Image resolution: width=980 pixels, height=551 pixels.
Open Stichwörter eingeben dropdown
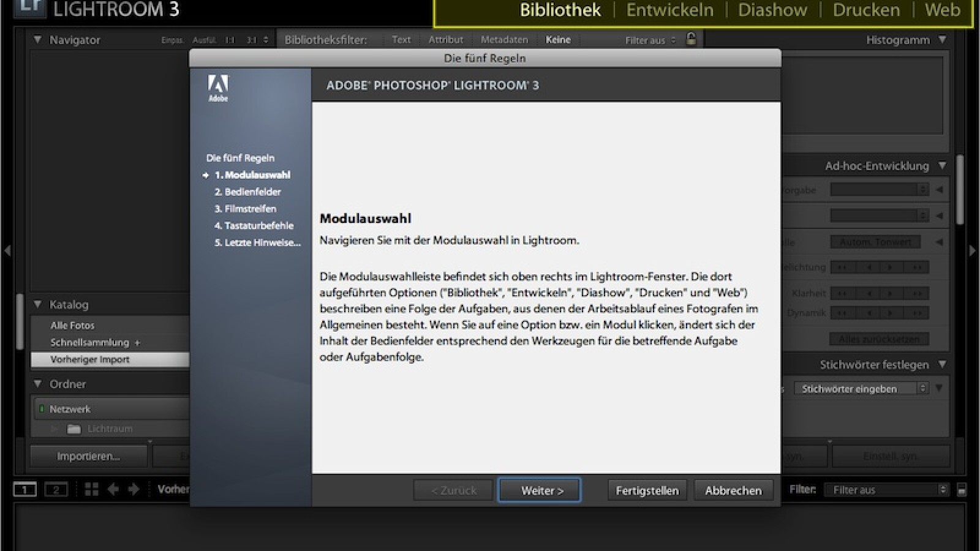(922, 389)
